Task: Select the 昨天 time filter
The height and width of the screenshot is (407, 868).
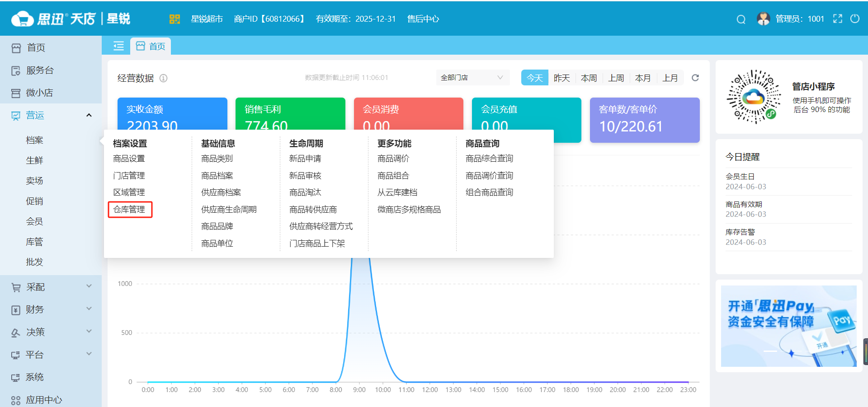Action: pyautogui.click(x=561, y=77)
